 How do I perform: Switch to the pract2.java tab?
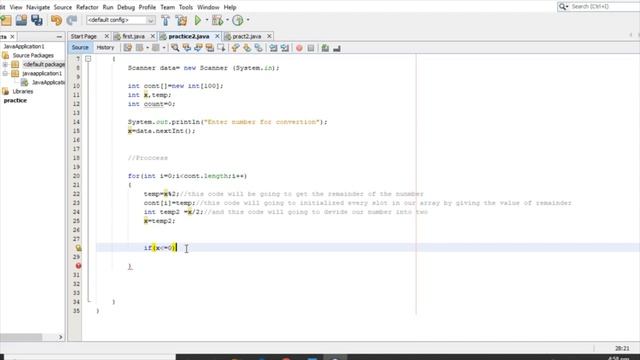247,36
